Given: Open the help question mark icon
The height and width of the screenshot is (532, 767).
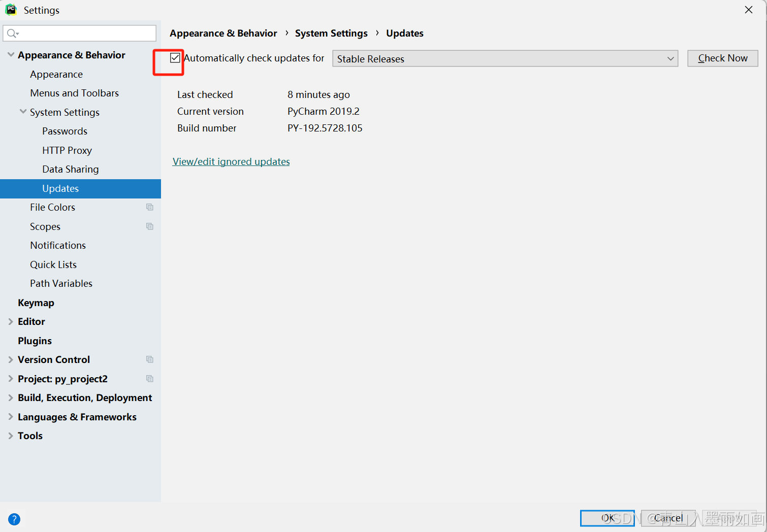Looking at the screenshot, I should point(14,519).
